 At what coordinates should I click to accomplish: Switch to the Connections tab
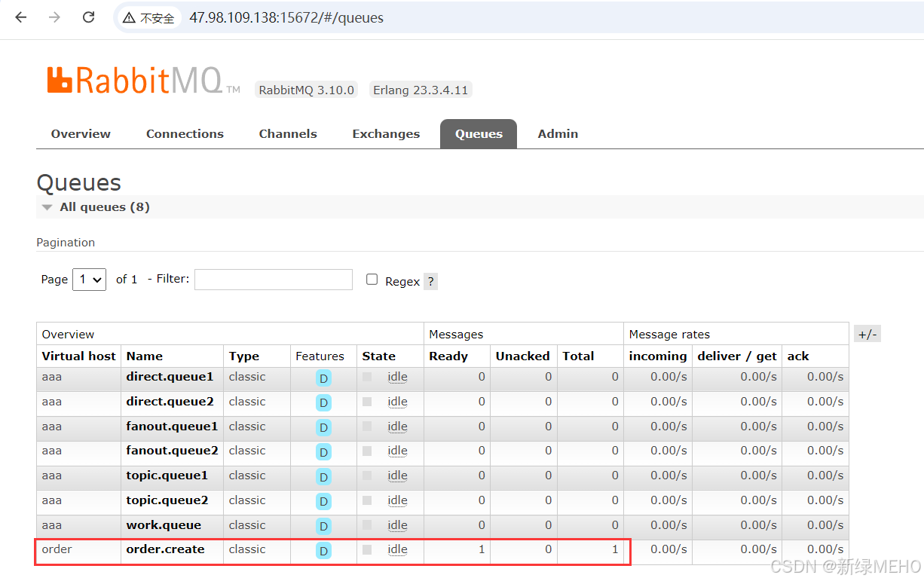pyautogui.click(x=185, y=133)
